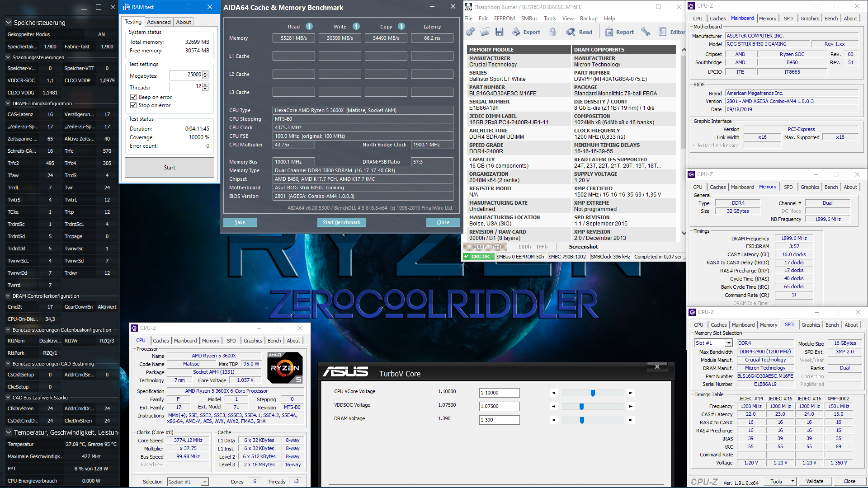Click the floppy disk save icon

499,32
